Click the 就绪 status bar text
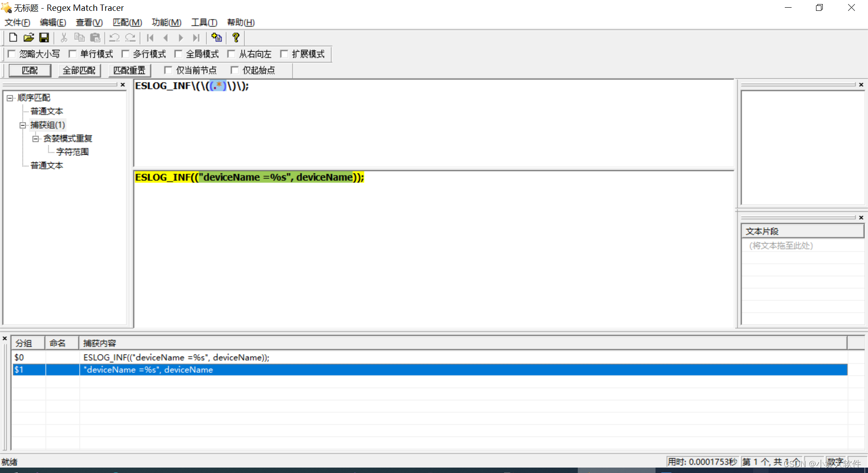This screenshot has height=473, width=868. [9, 462]
